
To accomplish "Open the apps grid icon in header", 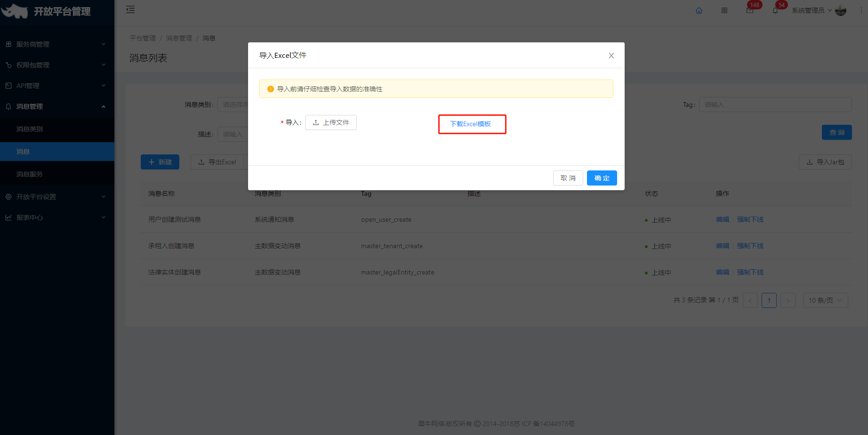I will pyautogui.click(x=724, y=10).
